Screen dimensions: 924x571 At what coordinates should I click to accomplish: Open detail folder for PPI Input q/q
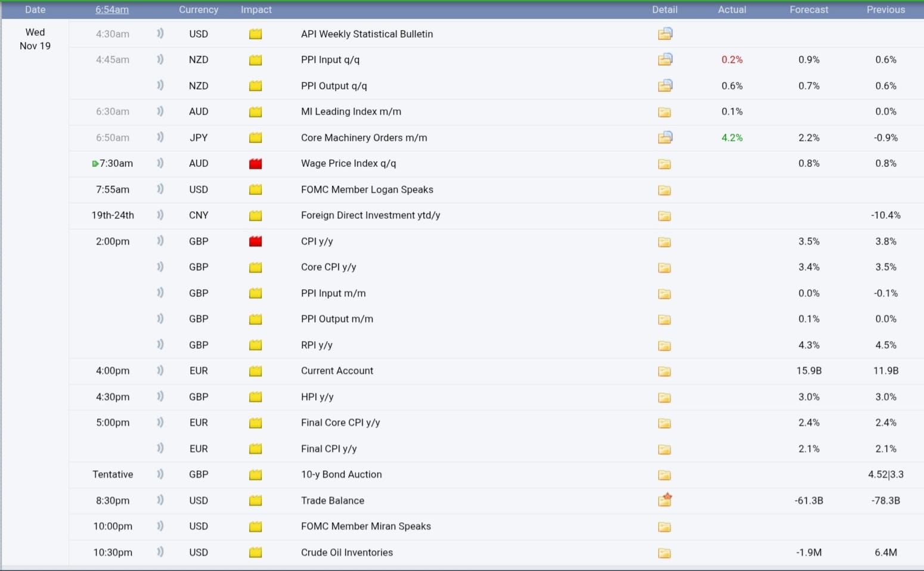[665, 60]
